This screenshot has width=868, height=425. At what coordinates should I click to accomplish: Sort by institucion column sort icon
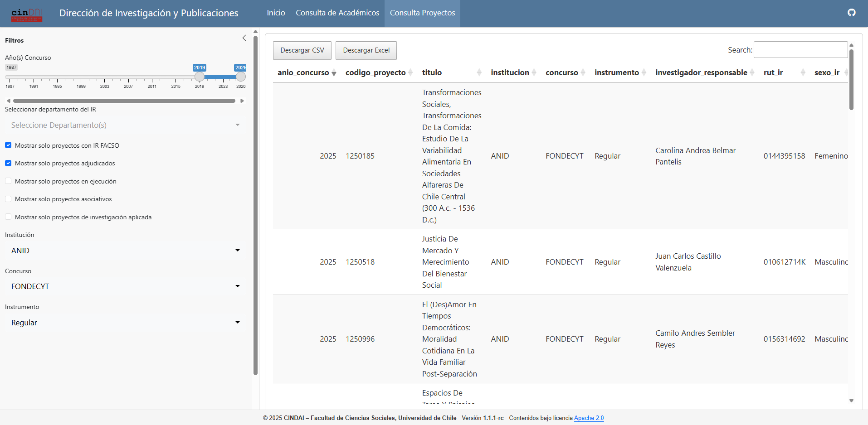(534, 72)
